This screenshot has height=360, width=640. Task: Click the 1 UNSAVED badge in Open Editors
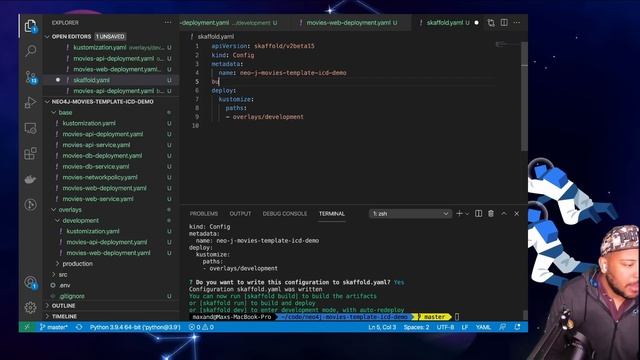[110, 36]
